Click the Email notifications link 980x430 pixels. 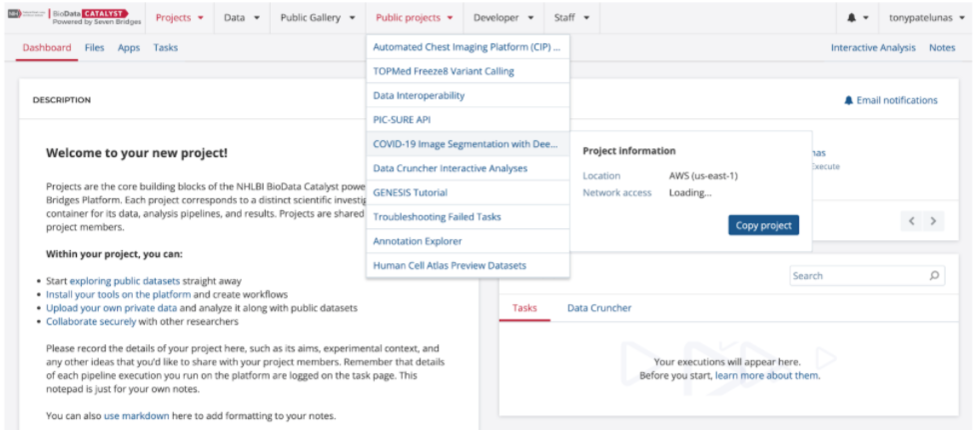point(891,100)
